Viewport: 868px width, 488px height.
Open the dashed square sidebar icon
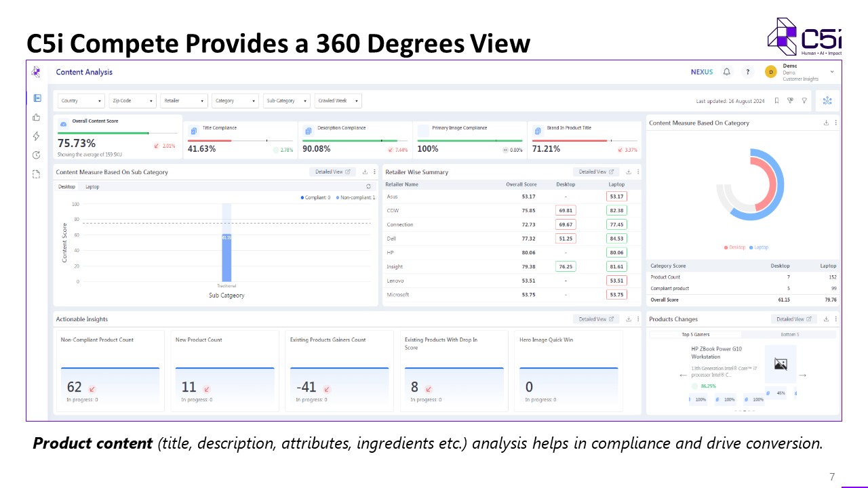pyautogui.click(x=37, y=174)
